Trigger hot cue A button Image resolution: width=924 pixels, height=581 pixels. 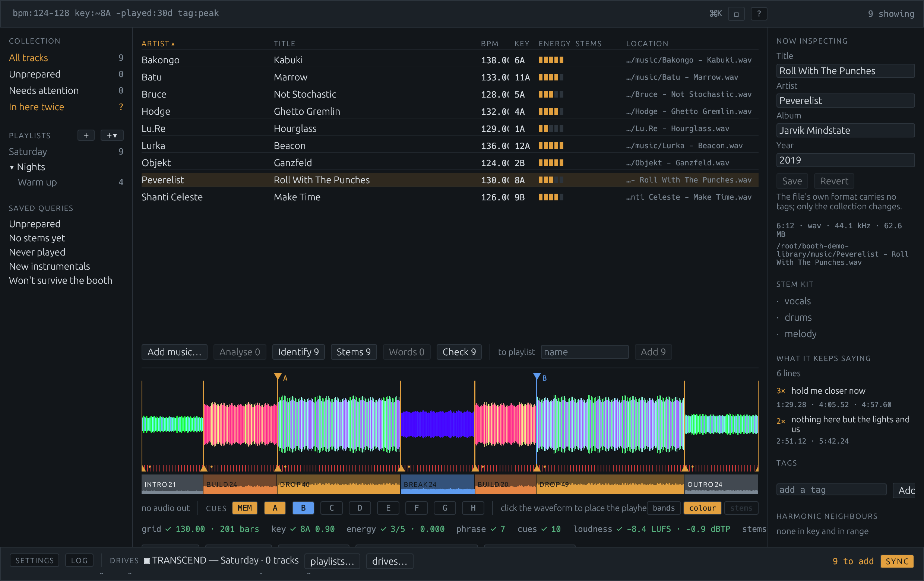[275, 508]
